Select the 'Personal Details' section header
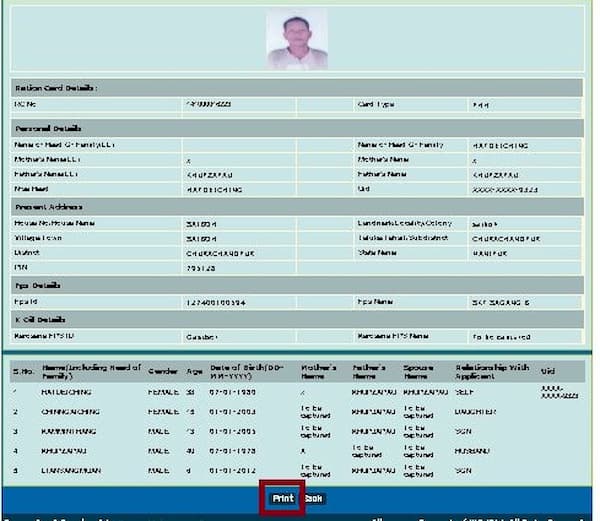Screen dimensions: 600x521 (297, 129)
